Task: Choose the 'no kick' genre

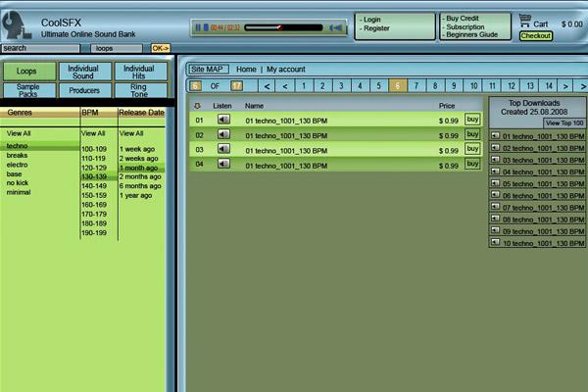Action: pos(18,182)
